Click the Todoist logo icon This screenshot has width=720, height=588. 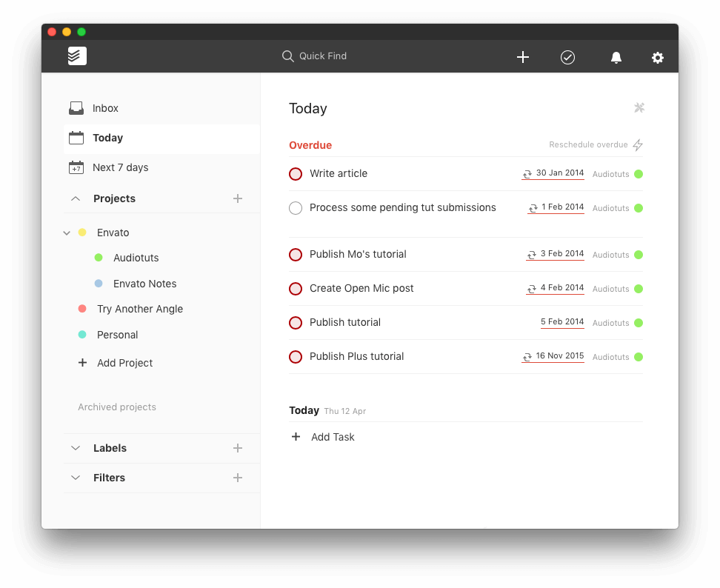coord(77,56)
